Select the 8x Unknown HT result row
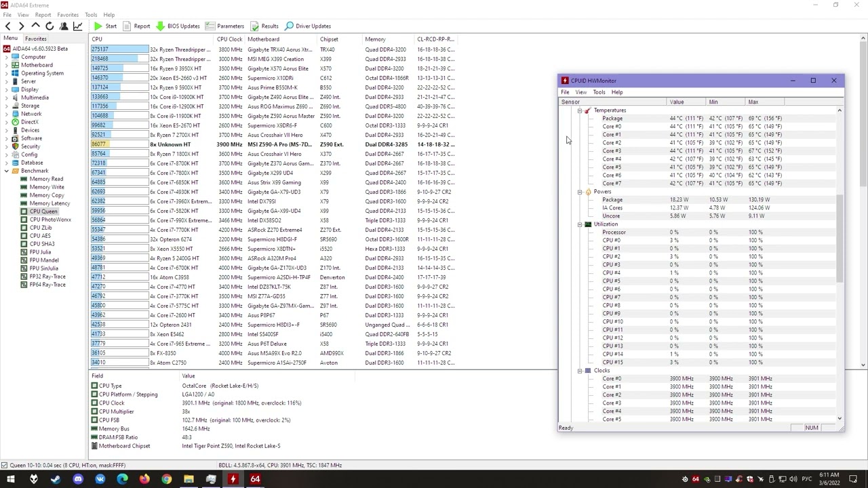 click(273, 144)
